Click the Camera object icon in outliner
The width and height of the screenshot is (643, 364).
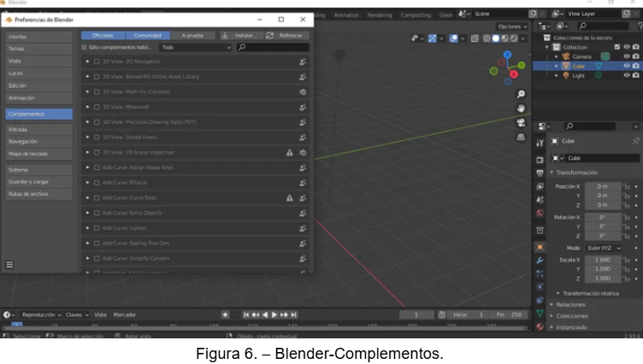[x=566, y=56]
